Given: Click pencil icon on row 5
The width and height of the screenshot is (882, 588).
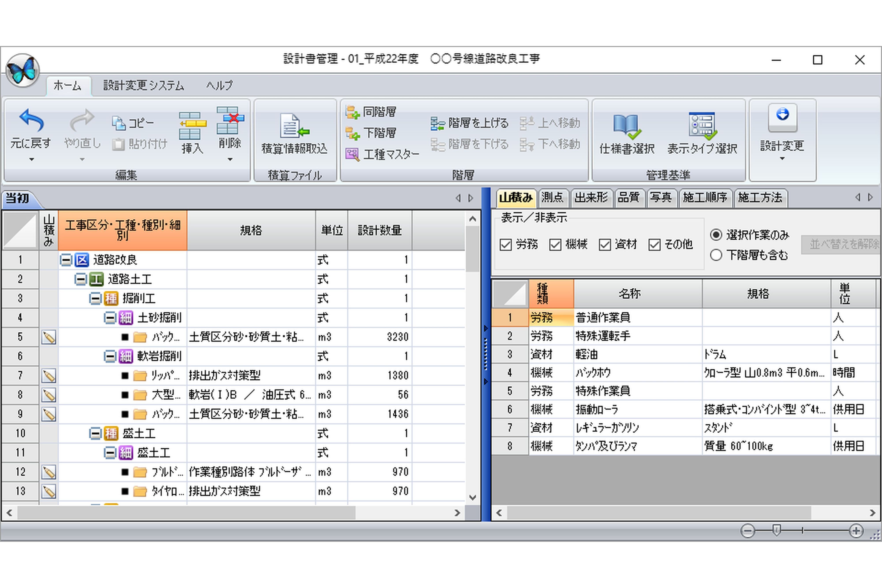Looking at the screenshot, I should tap(49, 337).
